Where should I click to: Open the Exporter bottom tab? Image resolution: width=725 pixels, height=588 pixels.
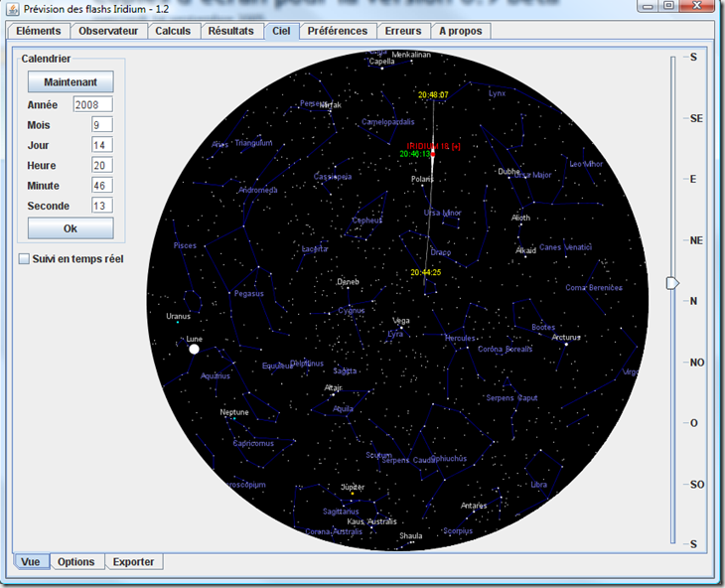pyautogui.click(x=133, y=561)
